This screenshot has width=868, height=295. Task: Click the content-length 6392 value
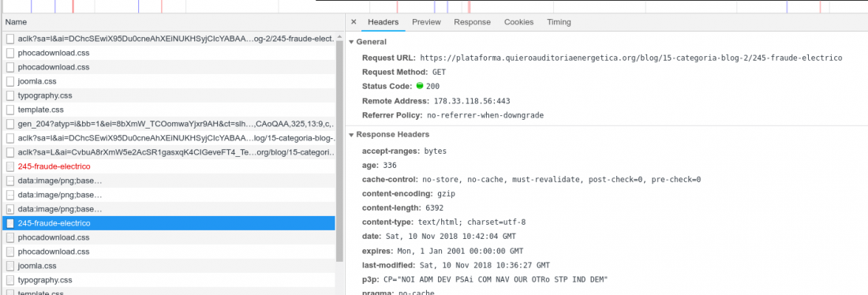434,208
